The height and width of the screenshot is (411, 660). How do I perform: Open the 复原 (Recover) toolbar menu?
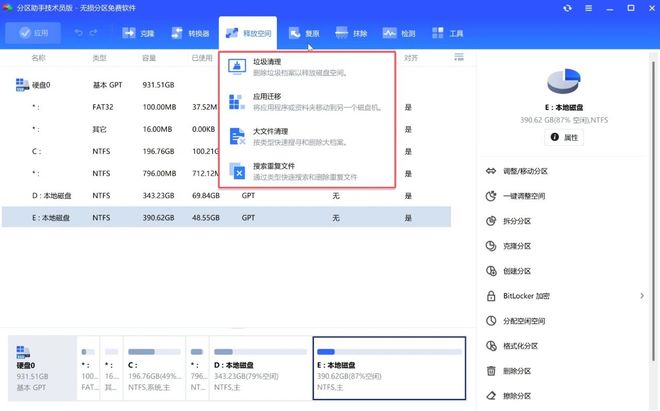304,33
